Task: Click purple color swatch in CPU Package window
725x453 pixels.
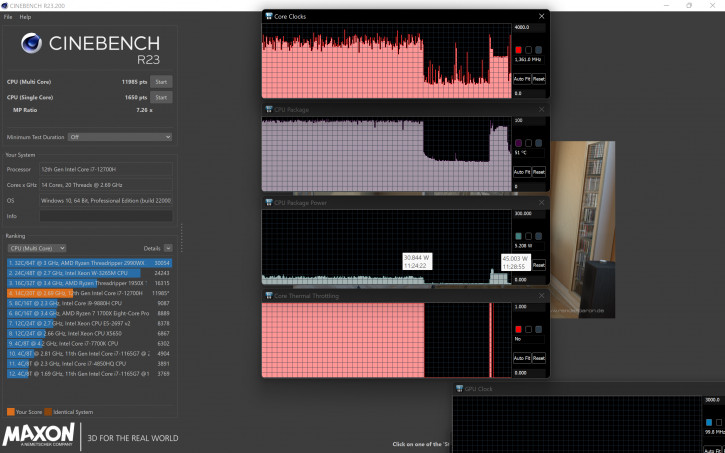Action: 518,143
